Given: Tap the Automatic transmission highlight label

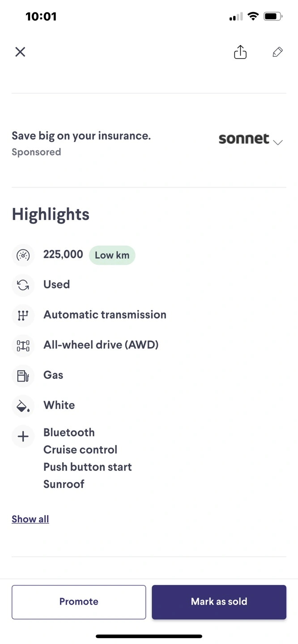Looking at the screenshot, I should 105,315.
